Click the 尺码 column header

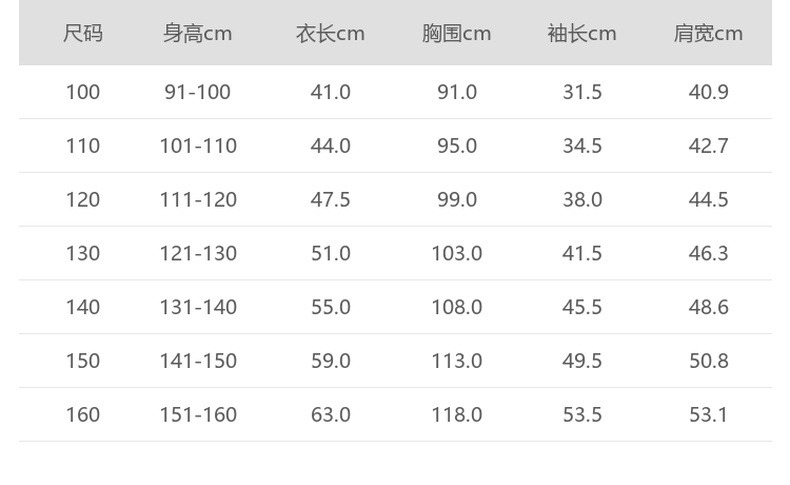tap(83, 33)
